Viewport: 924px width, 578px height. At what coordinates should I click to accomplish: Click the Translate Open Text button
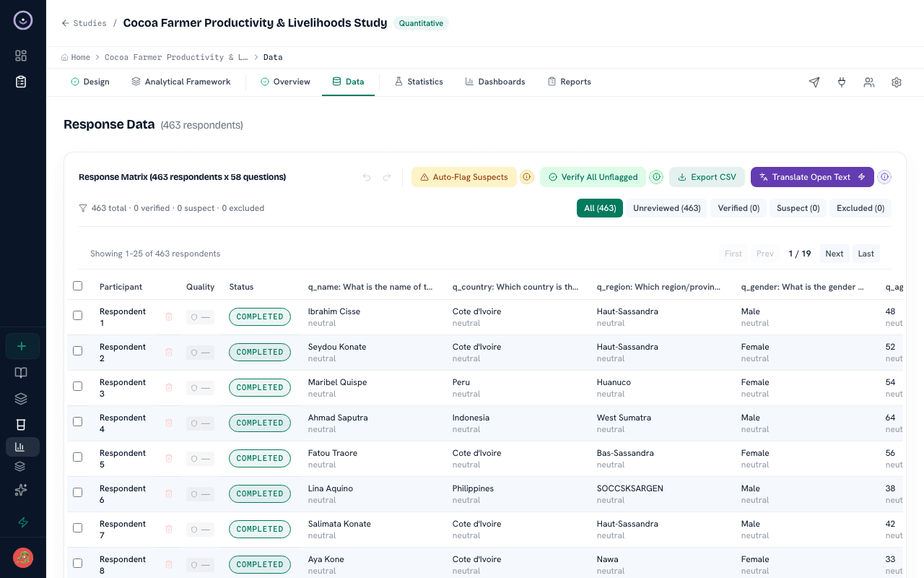point(812,177)
